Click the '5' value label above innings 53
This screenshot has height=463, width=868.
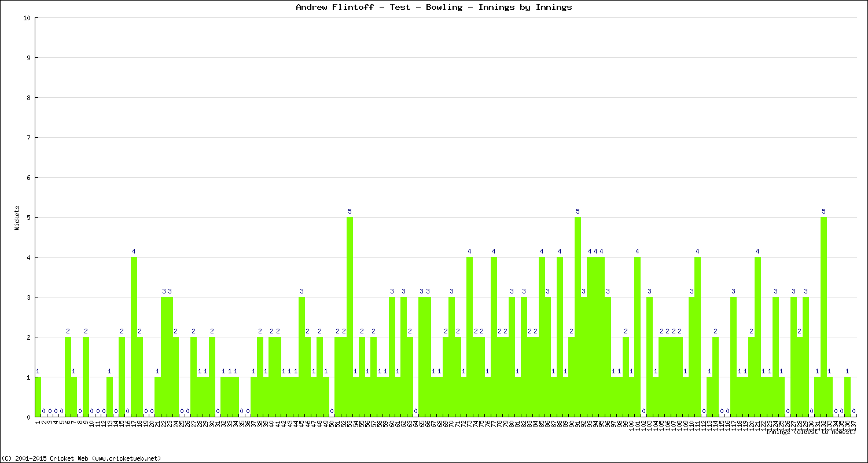click(x=350, y=211)
